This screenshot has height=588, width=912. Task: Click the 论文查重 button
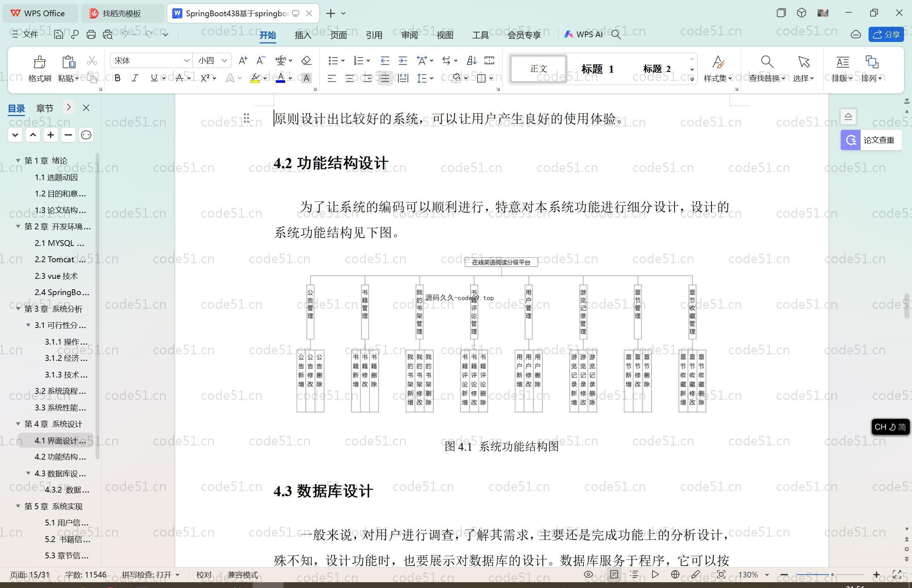point(871,140)
